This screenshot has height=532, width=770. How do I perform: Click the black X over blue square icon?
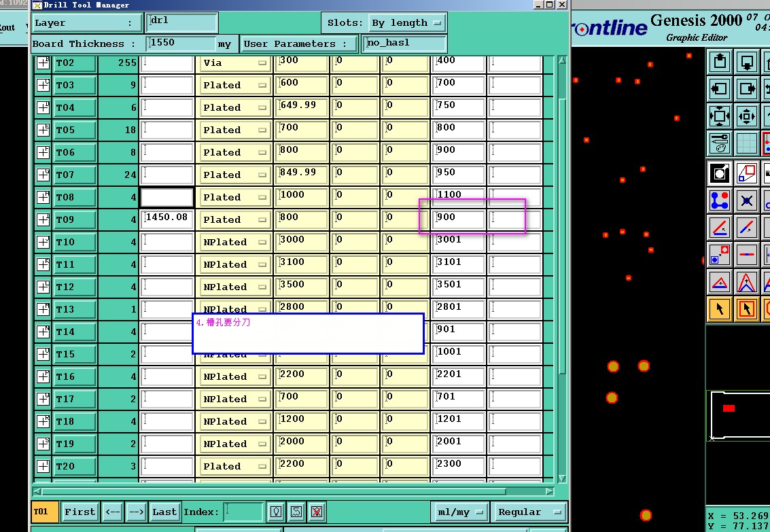click(747, 200)
